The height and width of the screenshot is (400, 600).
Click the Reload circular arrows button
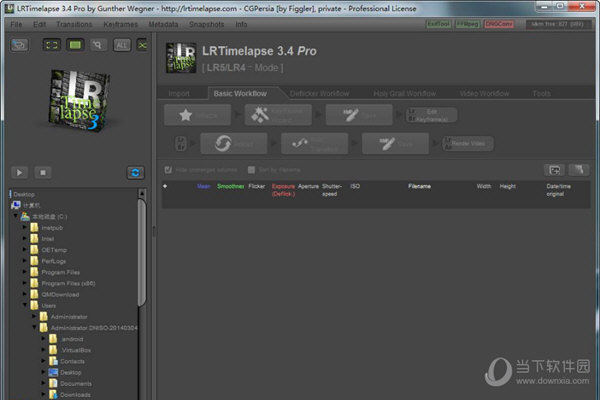(233, 144)
